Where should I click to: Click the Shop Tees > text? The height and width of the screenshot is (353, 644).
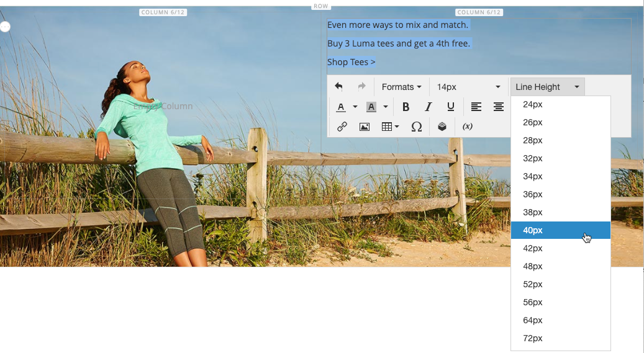pos(351,62)
